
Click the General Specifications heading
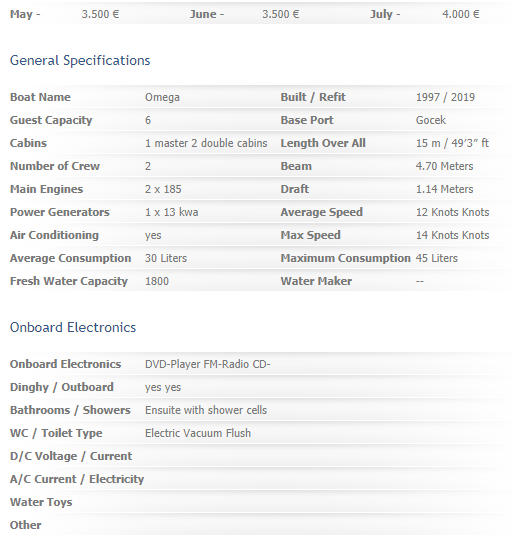tap(80, 61)
